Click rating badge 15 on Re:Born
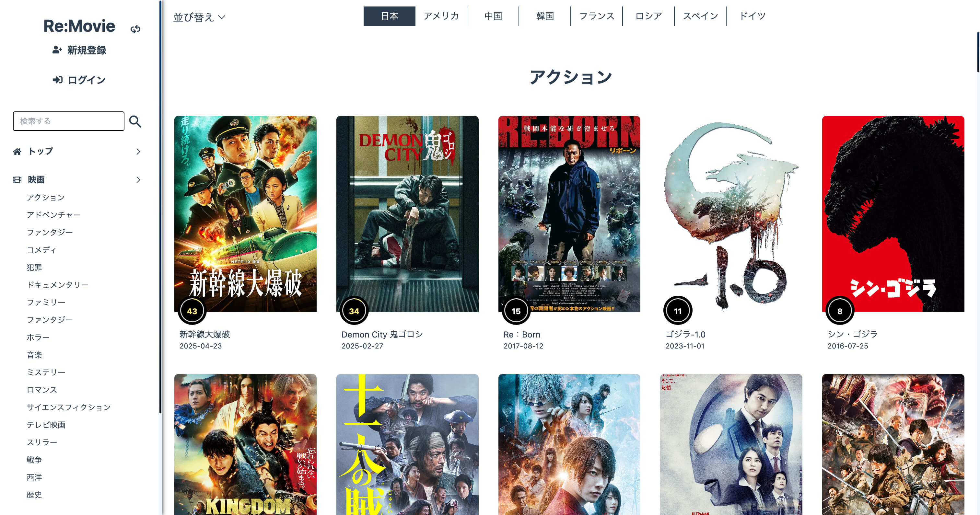 (x=516, y=311)
